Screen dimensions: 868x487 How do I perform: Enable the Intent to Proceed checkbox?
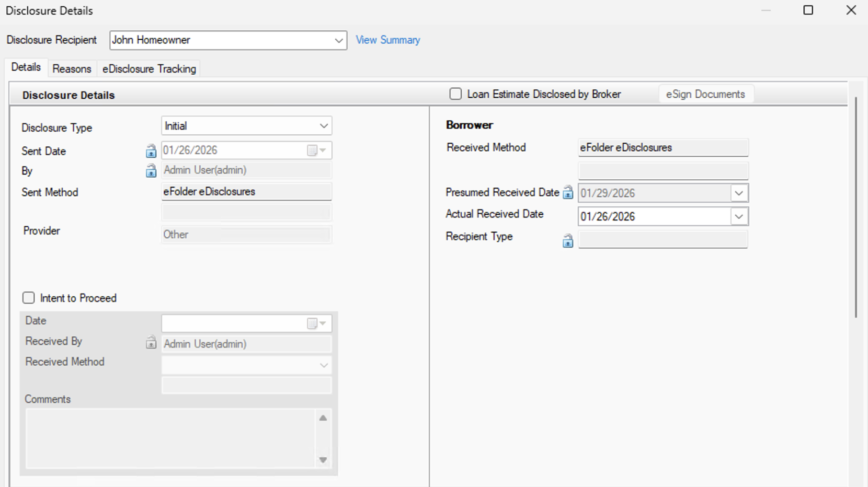point(29,298)
